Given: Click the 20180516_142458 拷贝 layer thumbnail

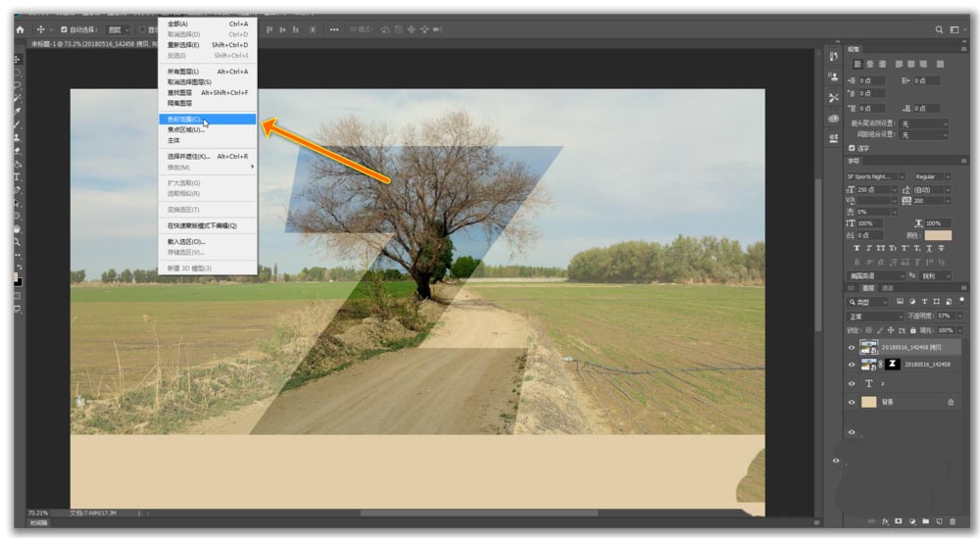Looking at the screenshot, I should click(868, 347).
